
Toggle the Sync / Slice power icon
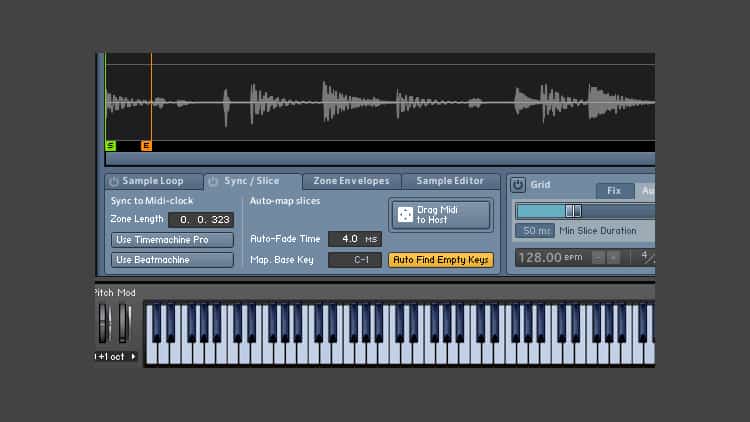[213, 181]
